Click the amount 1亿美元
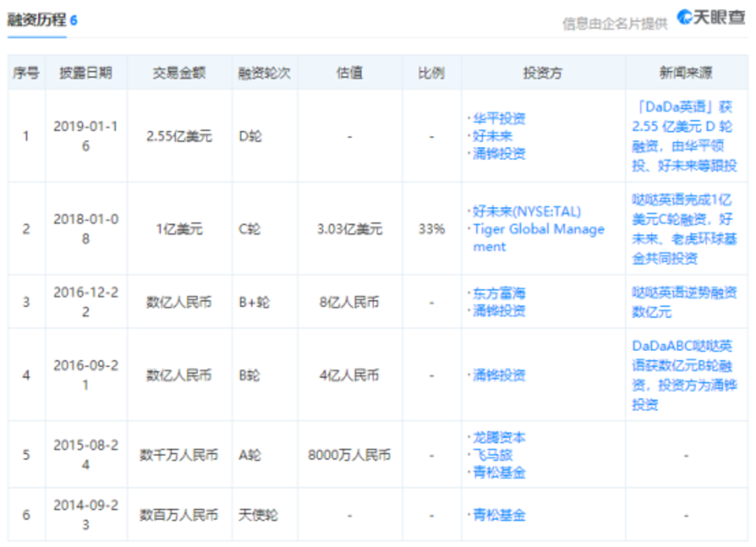 179,229
